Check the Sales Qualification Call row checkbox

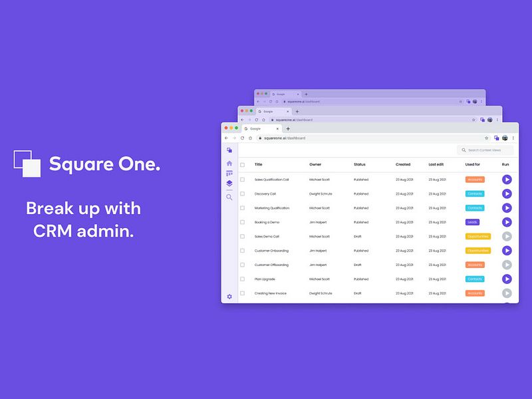coord(242,180)
